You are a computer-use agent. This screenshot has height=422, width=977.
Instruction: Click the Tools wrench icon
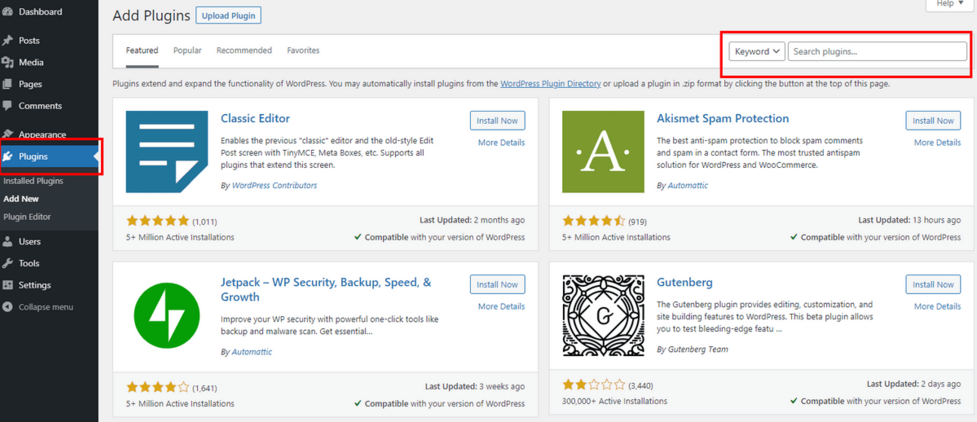pos(8,264)
